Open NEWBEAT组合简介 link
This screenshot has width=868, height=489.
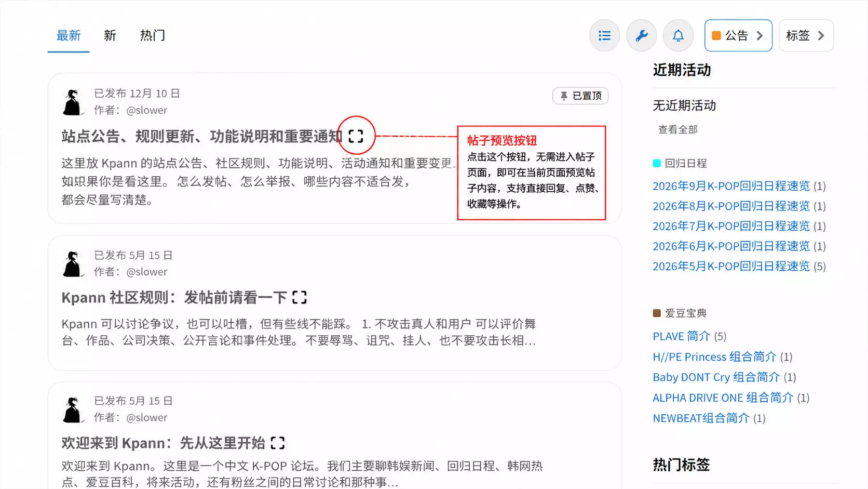(x=701, y=418)
